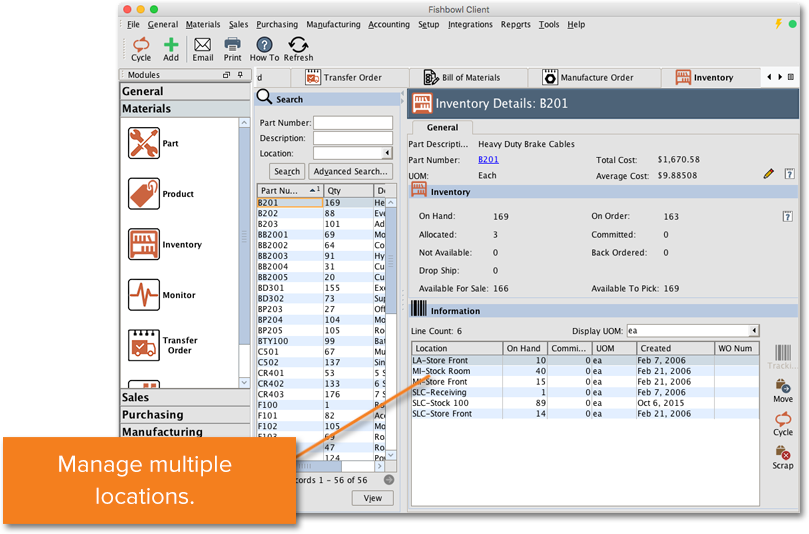Screen dimensions: 809x534
Task: Click next records arrow icon
Action: 389,480
